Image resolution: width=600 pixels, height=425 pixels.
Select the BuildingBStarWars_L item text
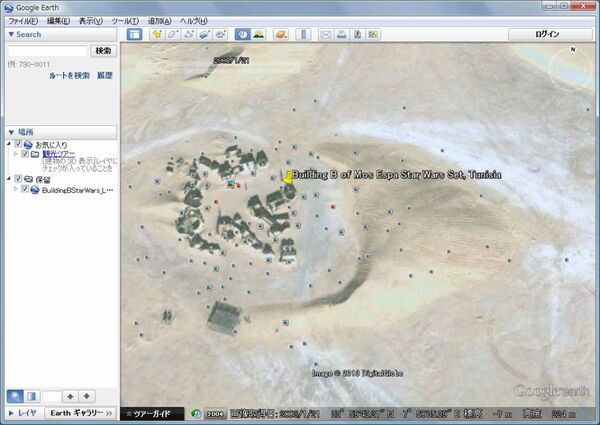(x=78, y=190)
